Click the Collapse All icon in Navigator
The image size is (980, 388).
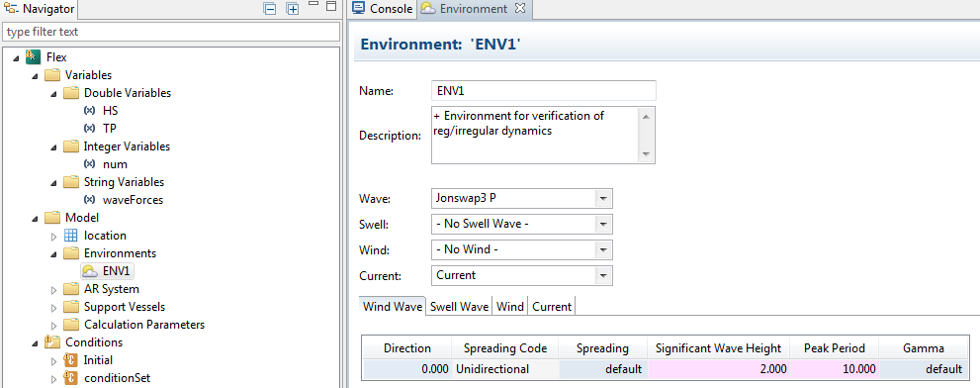pyautogui.click(x=270, y=9)
